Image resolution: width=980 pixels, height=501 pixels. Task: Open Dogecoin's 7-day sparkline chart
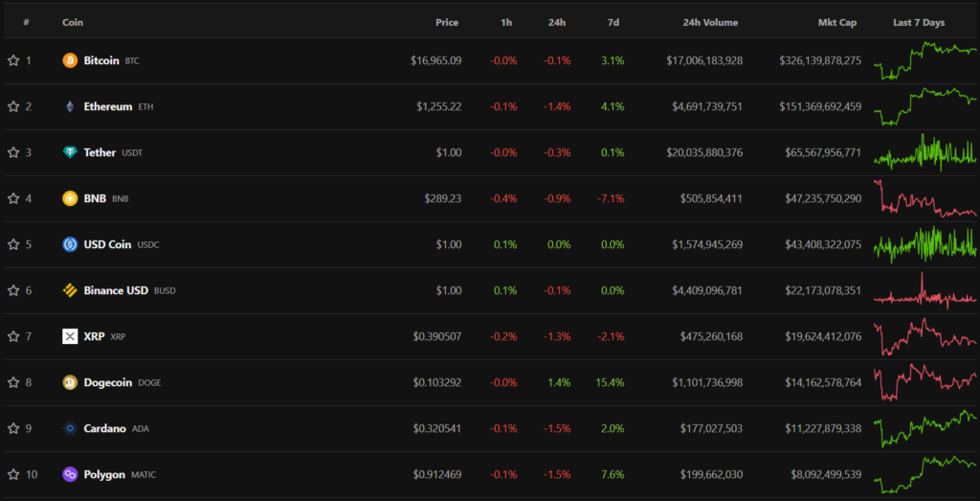925,383
